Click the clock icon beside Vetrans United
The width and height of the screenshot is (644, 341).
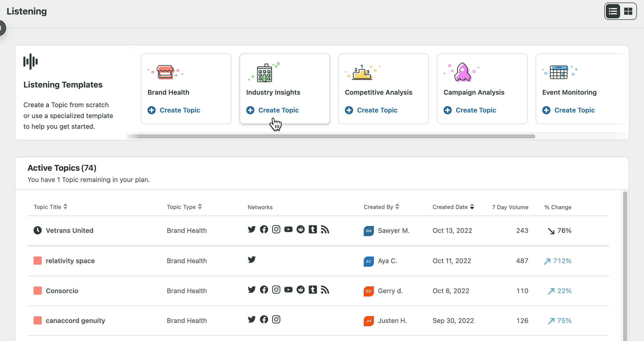click(x=38, y=230)
